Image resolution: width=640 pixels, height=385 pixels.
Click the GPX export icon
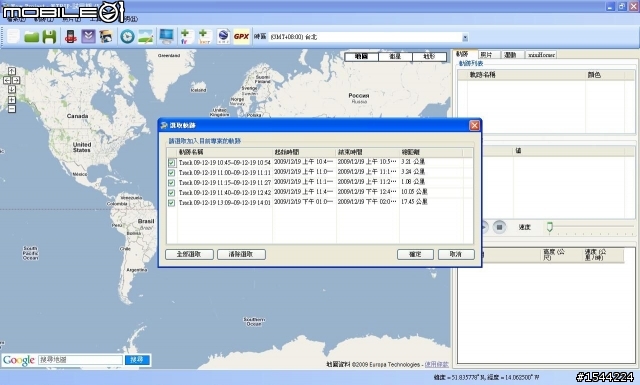[x=241, y=37]
